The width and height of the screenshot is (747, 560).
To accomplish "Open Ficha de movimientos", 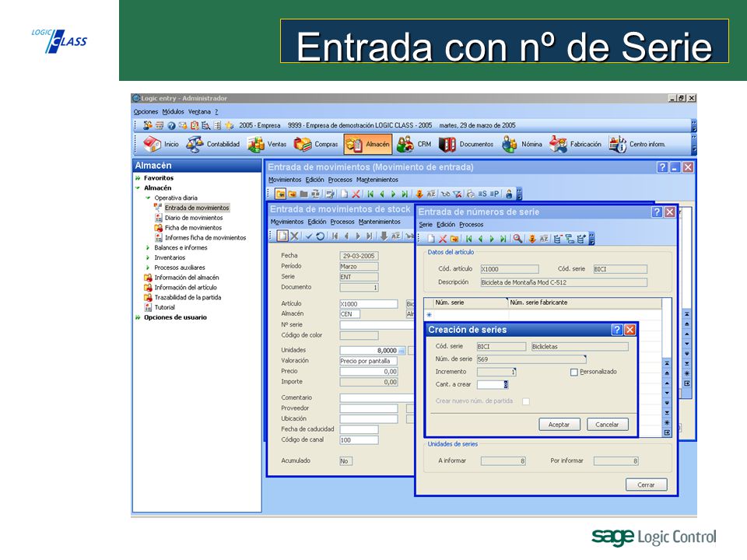I will click(x=193, y=228).
